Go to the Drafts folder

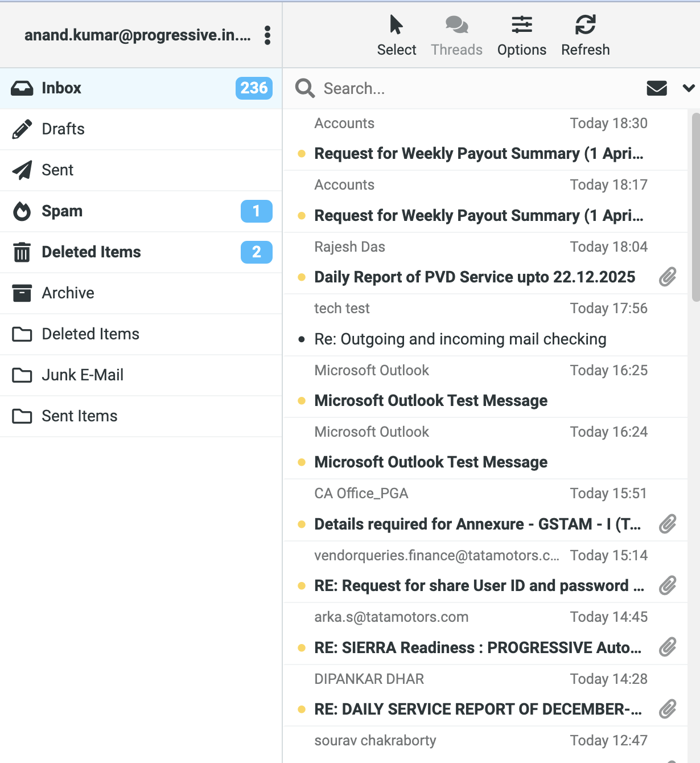(x=63, y=129)
